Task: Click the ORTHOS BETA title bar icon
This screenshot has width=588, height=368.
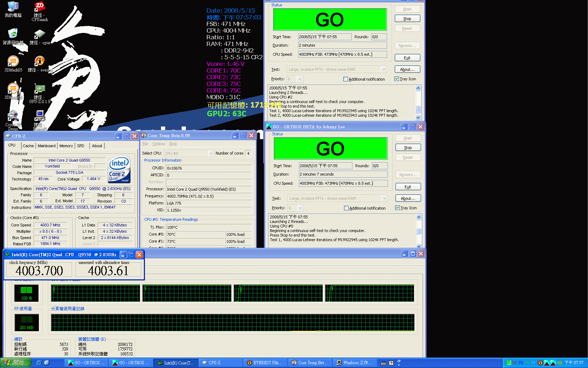Action: pos(268,127)
